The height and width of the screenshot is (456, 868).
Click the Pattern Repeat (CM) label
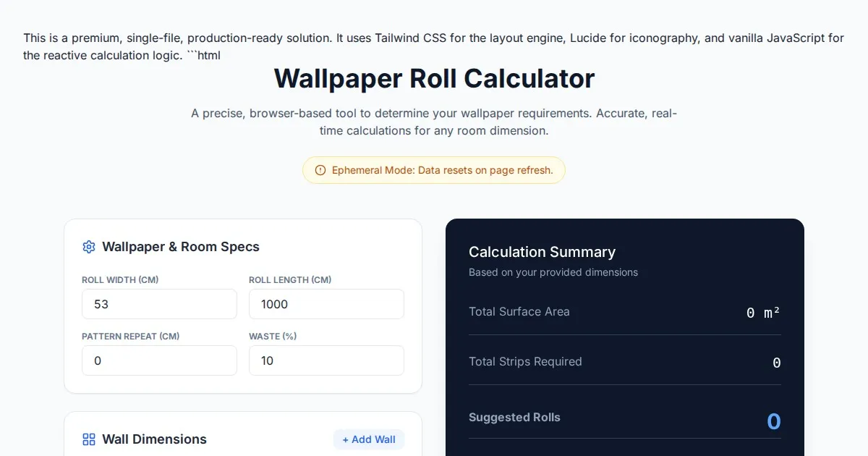(130, 337)
